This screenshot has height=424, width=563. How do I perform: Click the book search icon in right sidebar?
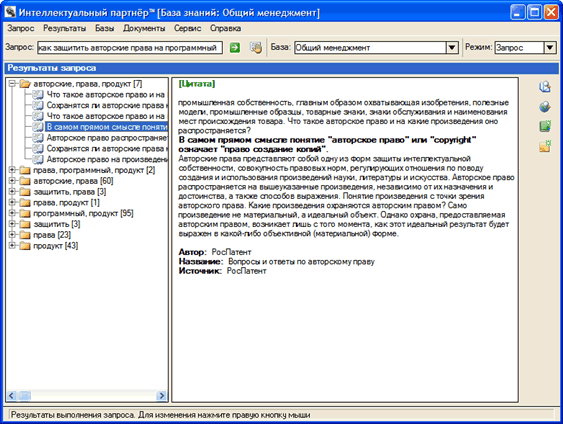(545, 87)
